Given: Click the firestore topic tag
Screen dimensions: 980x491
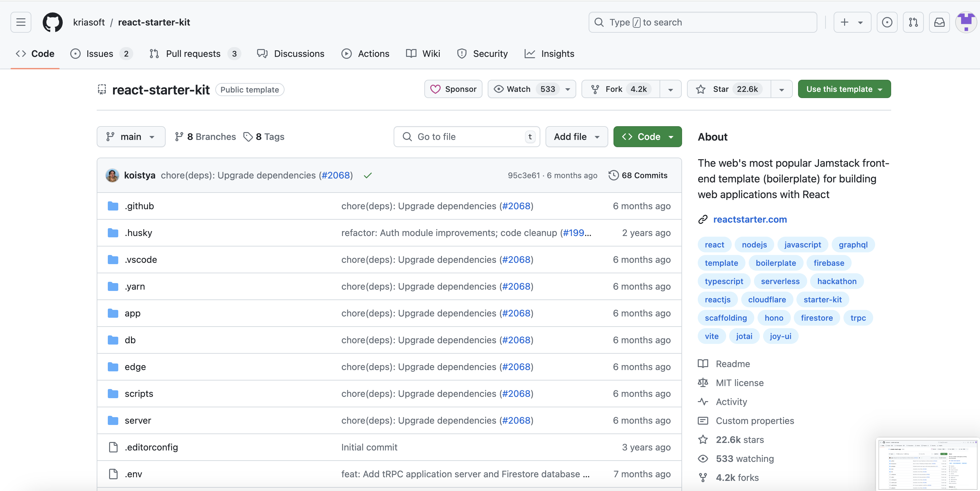Looking at the screenshot, I should (816, 318).
